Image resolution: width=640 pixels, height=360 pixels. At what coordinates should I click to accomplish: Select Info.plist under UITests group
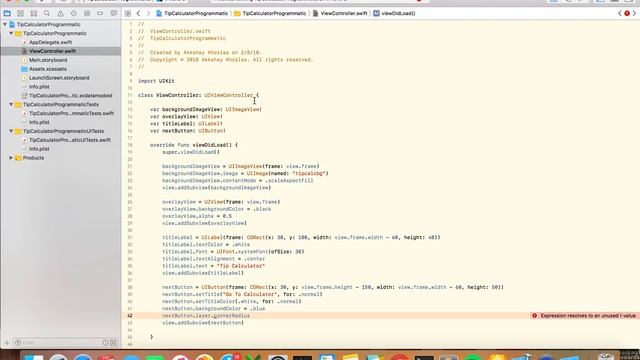point(39,149)
